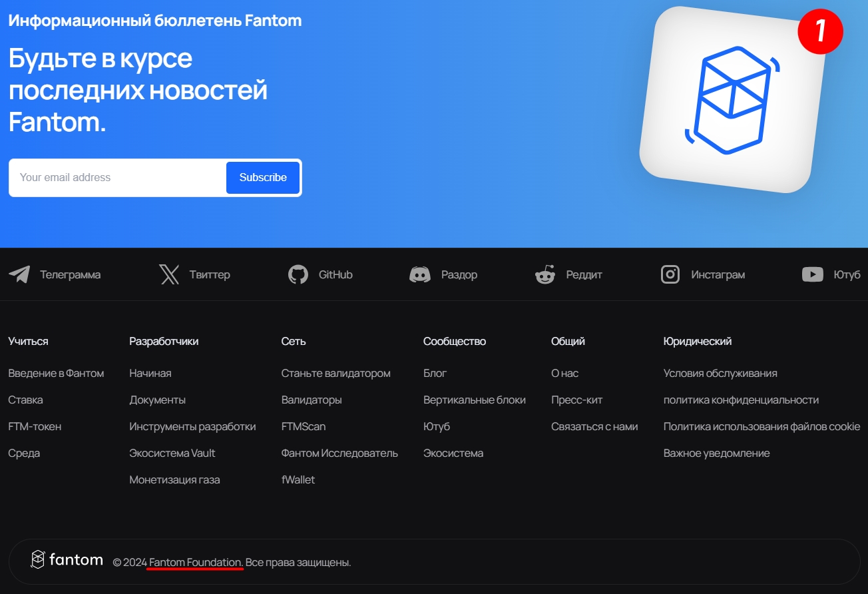This screenshot has width=868, height=594.
Task: Open the Пресс-кит link
Action: (x=577, y=400)
